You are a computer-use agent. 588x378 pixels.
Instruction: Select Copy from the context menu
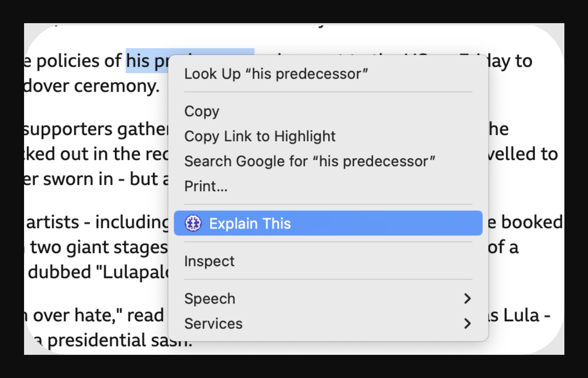(x=202, y=111)
